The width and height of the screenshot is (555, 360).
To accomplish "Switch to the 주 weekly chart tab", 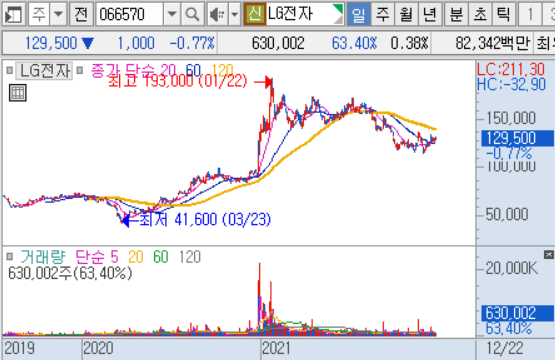I will pos(382,15).
